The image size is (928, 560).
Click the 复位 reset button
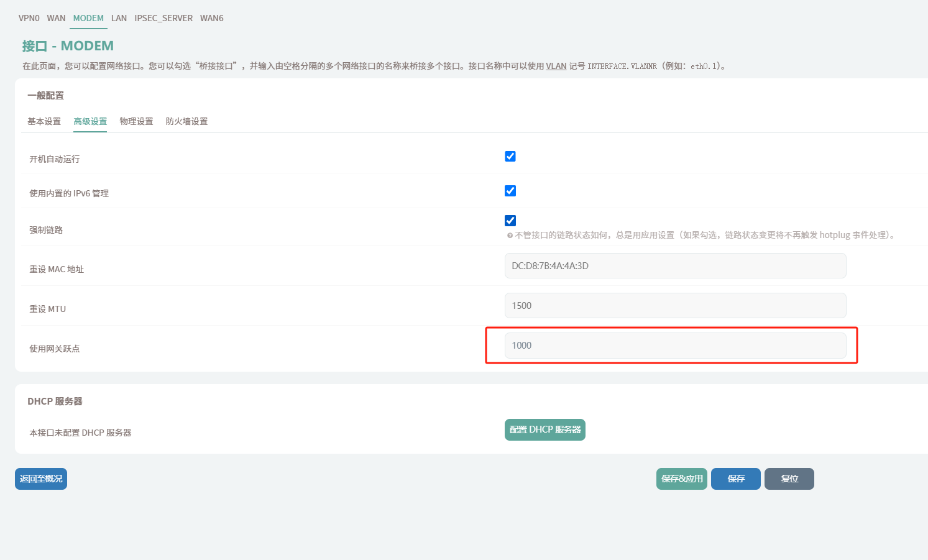pyautogui.click(x=789, y=479)
